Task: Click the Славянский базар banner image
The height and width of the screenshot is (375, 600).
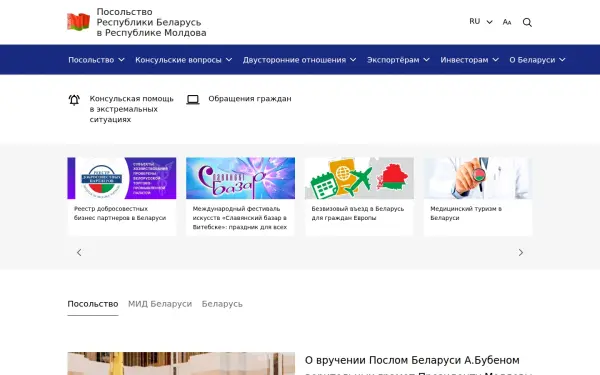Action: tap(240, 178)
